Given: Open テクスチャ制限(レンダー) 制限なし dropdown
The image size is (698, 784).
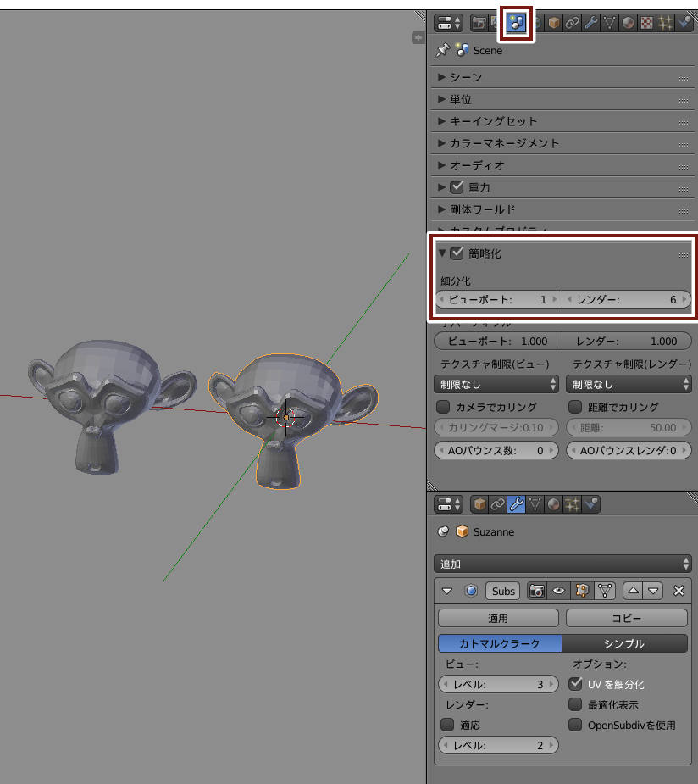Looking at the screenshot, I should (x=629, y=384).
